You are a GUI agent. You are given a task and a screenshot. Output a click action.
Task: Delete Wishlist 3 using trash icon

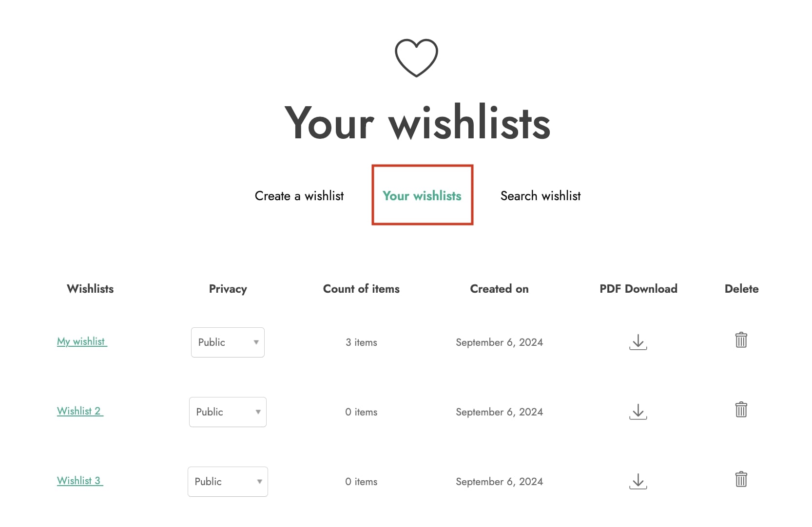pyautogui.click(x=741, y=479)
